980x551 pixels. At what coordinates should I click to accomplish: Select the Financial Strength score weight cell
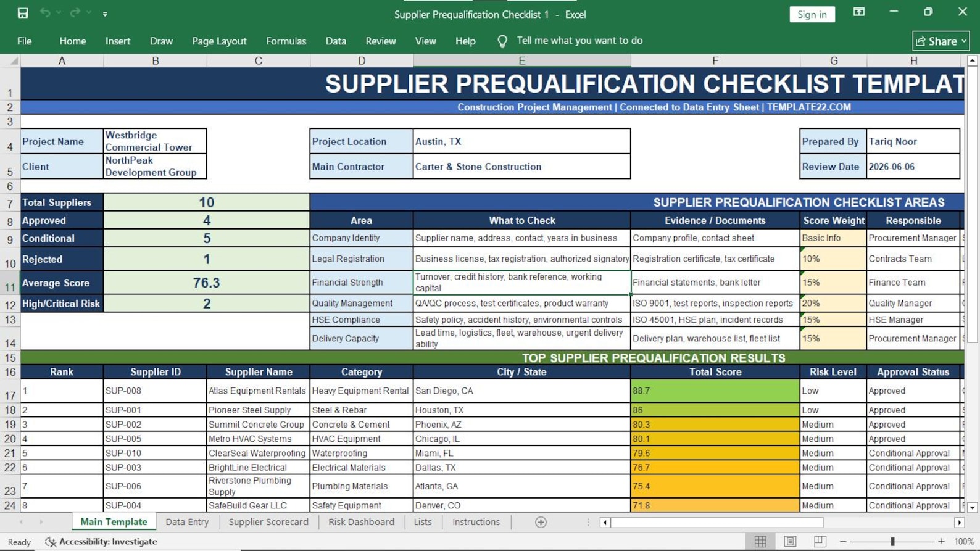pyautogui.click(x=834, y=283)
